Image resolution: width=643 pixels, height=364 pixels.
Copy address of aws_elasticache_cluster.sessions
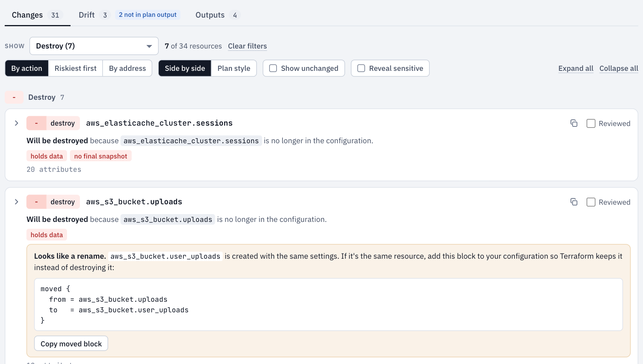point(574,123)
